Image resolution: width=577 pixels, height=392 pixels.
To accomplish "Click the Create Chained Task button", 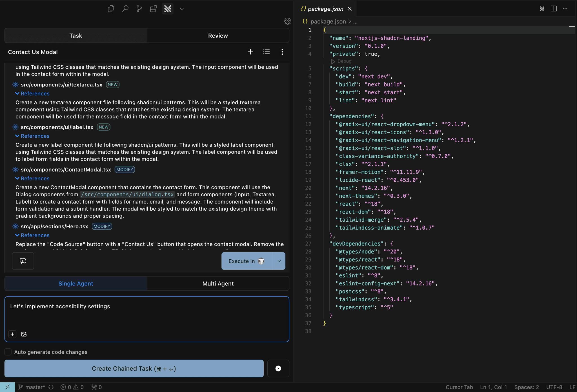I will 134,369.
